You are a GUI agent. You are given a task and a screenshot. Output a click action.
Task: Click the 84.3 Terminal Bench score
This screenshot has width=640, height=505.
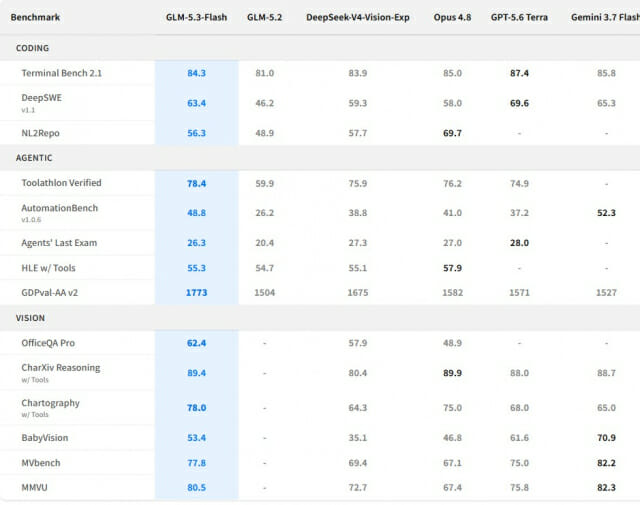coord(196,73)
